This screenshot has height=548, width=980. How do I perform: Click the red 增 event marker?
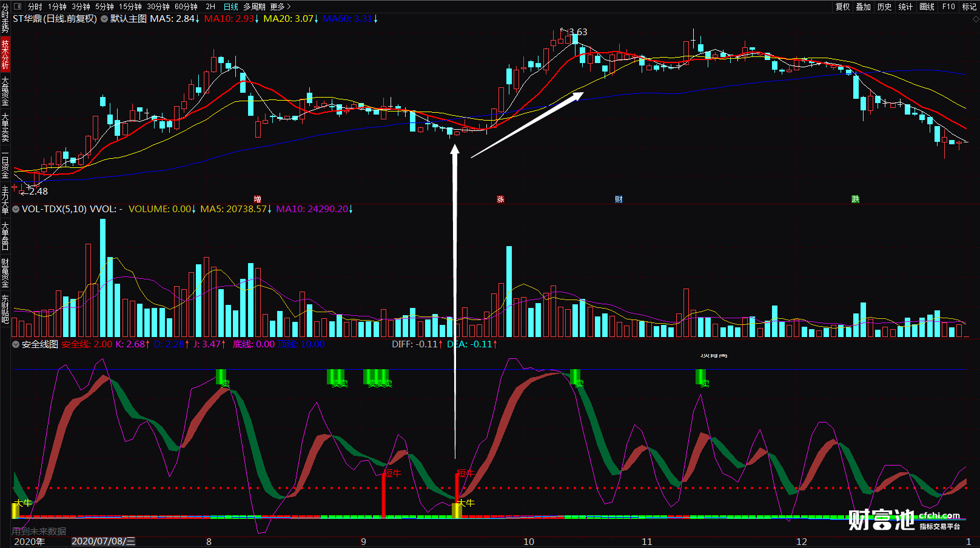258,199
